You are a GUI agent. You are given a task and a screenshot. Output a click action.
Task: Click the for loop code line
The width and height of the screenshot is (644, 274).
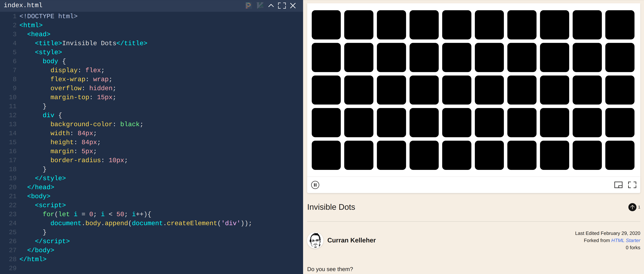click(97, 214)
